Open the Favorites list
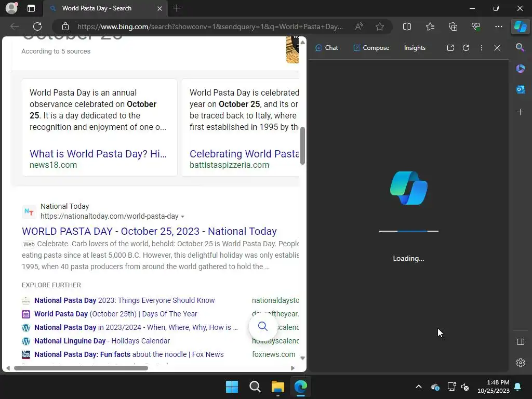Image resolution: width=532 pixels, height=399 pixels. tap(430, 26)
